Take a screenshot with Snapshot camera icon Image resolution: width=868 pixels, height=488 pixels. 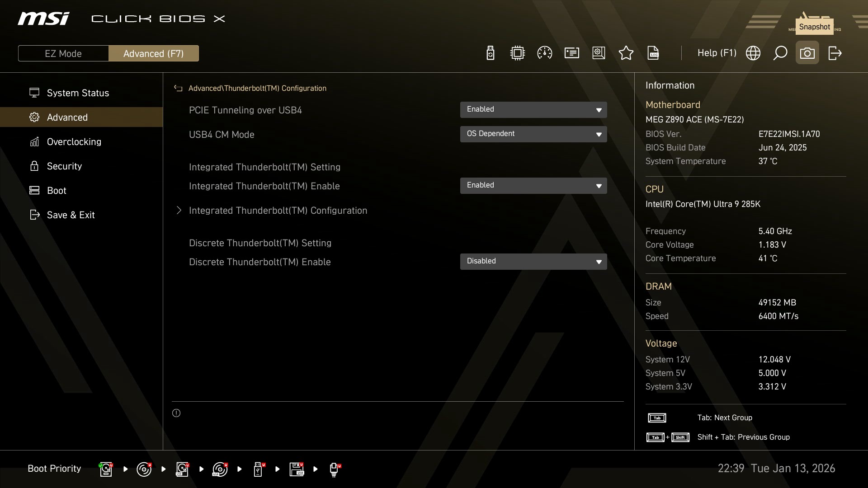click(x=807, y=53)
